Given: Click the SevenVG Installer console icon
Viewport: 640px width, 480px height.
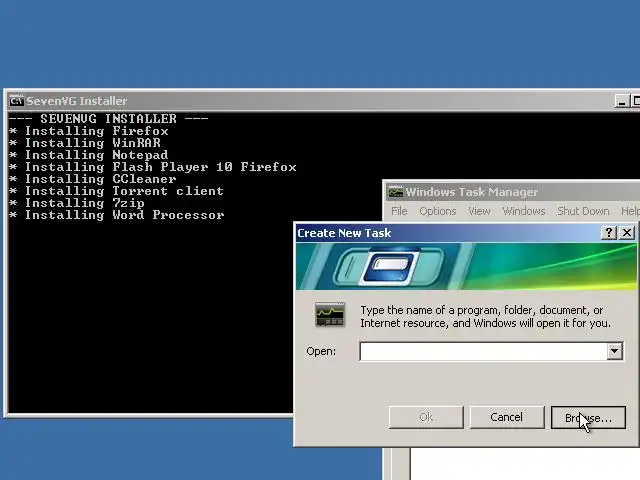Looking at the screenshot, I should click(16, 100).
